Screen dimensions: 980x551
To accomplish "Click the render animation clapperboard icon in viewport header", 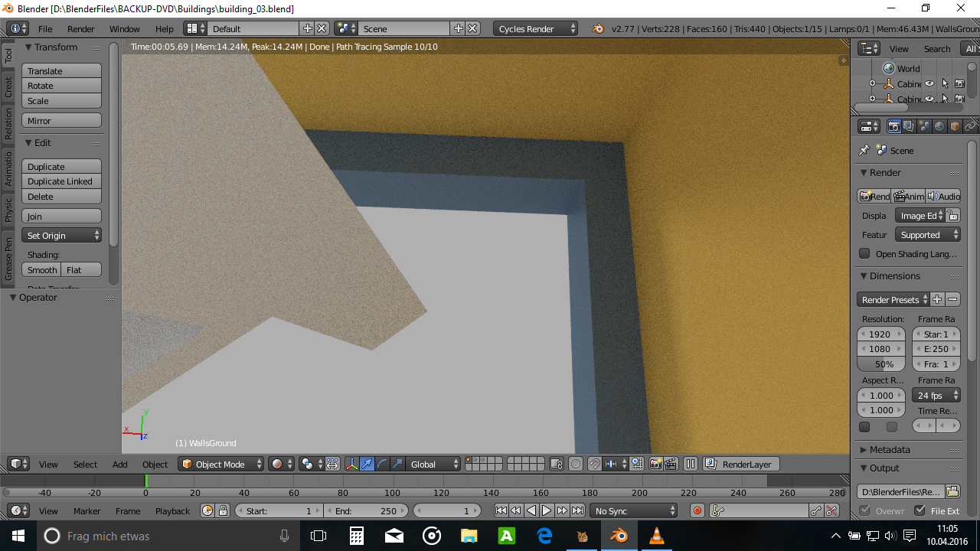I will (671, 464).
